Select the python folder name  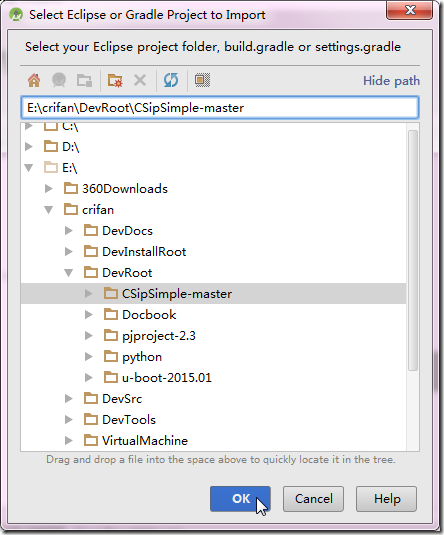pyautogui.click(x=142, y=357)
